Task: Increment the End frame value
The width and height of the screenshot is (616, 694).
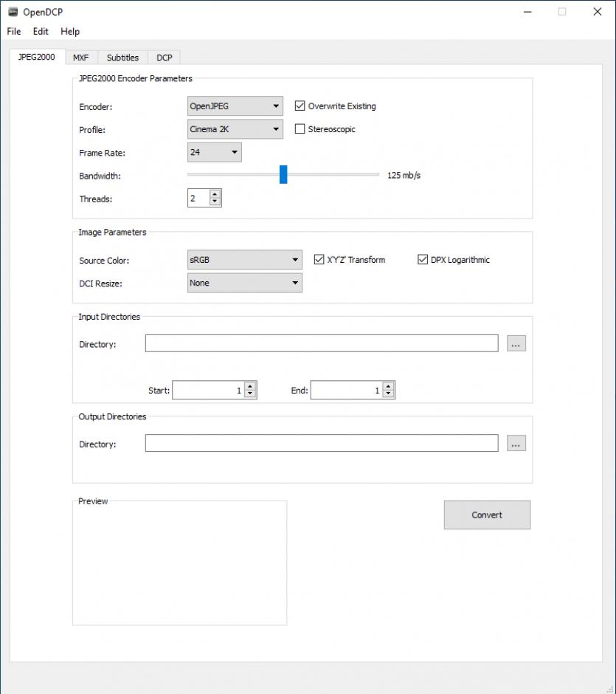Action: coord(389,386)
